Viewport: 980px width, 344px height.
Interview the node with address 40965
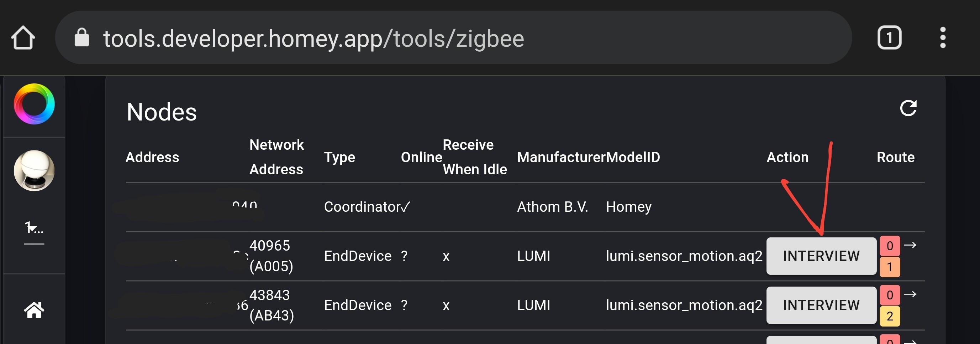(821, 256)
